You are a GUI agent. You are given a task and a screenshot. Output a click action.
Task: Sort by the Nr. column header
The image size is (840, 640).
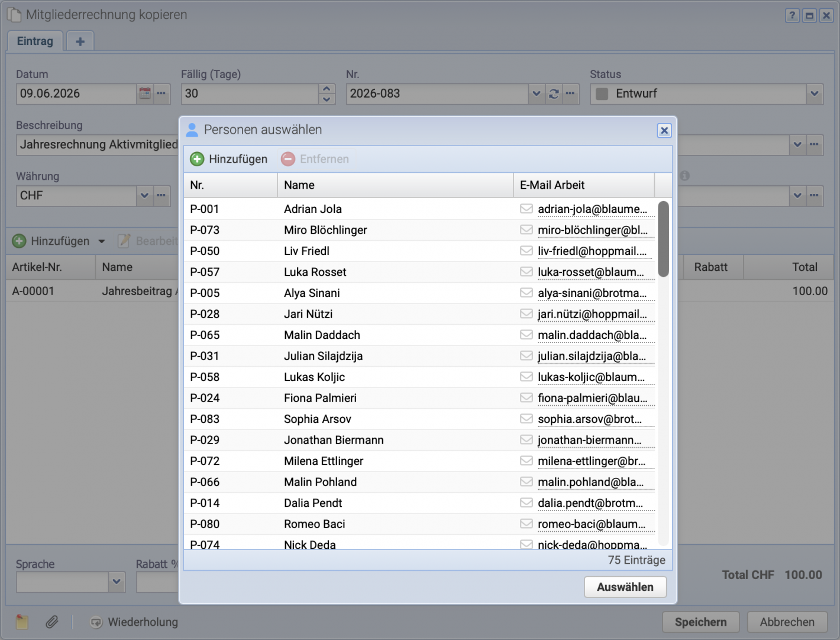click(x=231, y=185)
